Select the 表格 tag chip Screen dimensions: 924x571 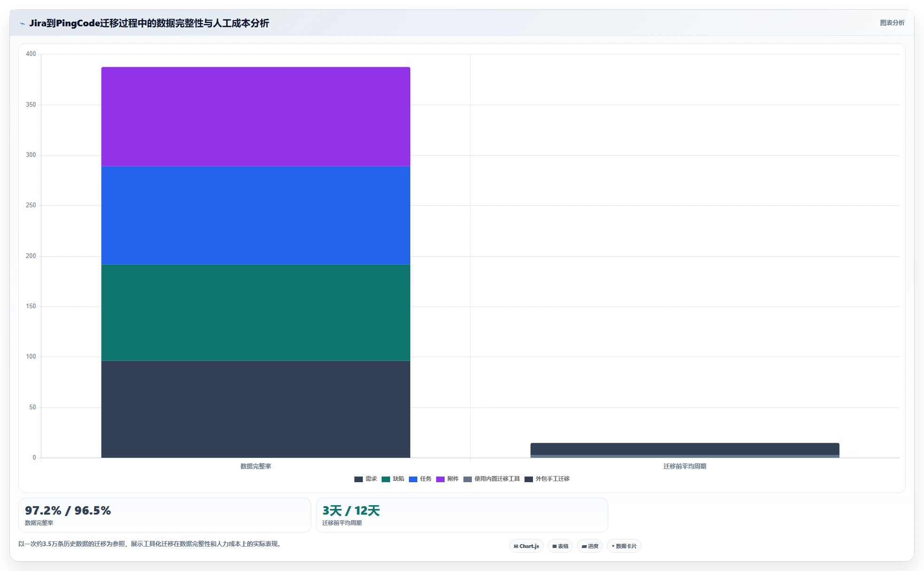[x=560, y=546]
